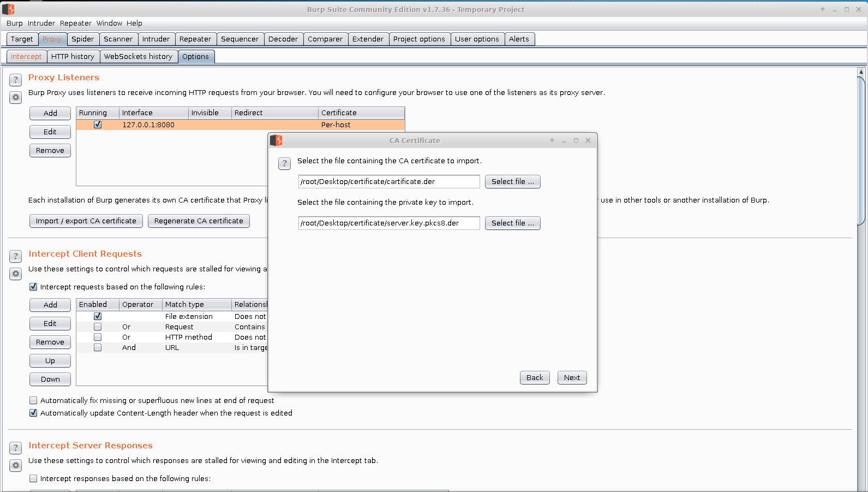Select the 127.0.0.1:8080 interface cell

pyautogui.click(x=154, y=125)
